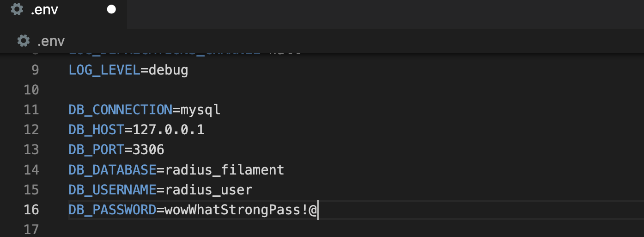The height and width of the screenshot is (237, 644).
Task: Click the unsaved-changes dot on the .env tab
Action: (111, 9)
